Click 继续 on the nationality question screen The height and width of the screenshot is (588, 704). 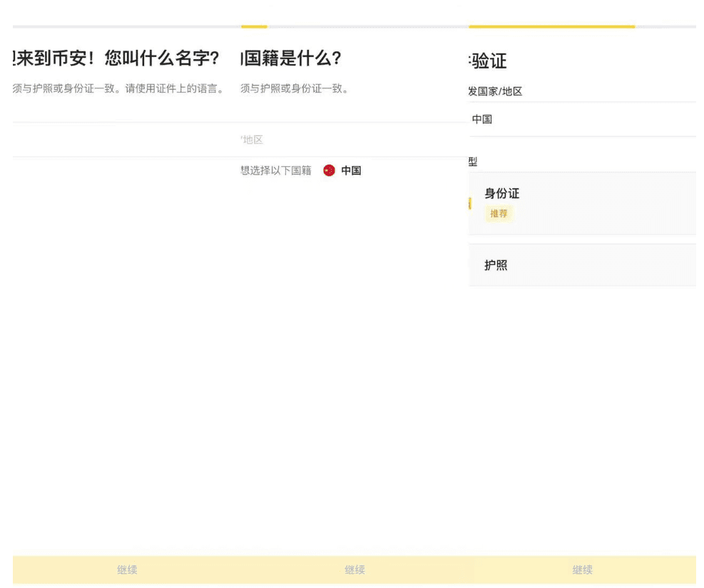[354, 569]
